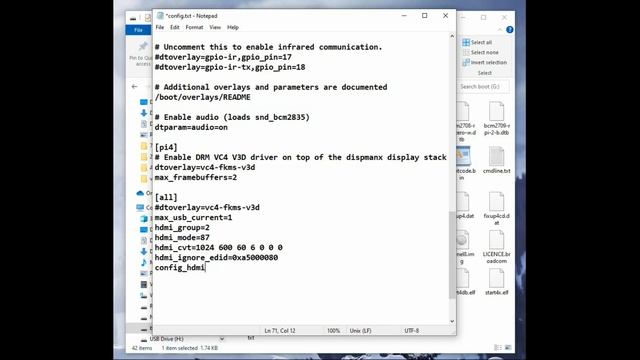Switch Explorer to details view icon
640x360 pixels.
498,347
